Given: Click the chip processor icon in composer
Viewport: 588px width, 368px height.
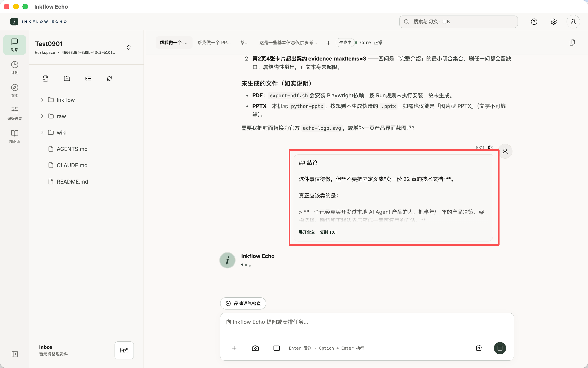Looking at the screenshot, I should [x=479, y=348].
